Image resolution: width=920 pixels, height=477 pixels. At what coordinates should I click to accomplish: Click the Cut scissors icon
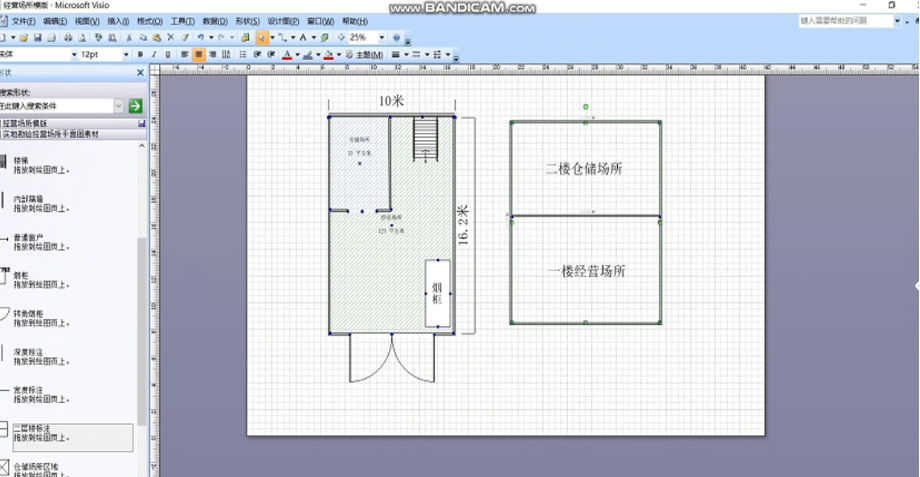[129, 38]
